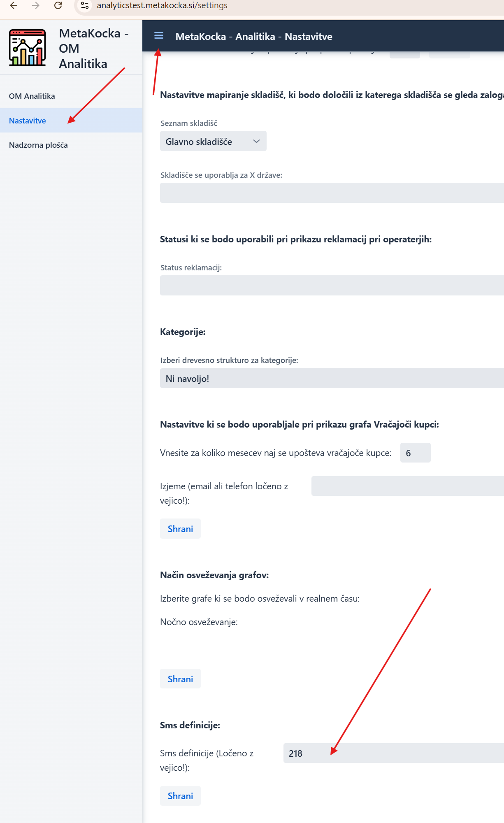The height and width of the screenshot is (823, 504).
Task: Click the Sms definicije field with 218
Action: click(x=394, y=753)
